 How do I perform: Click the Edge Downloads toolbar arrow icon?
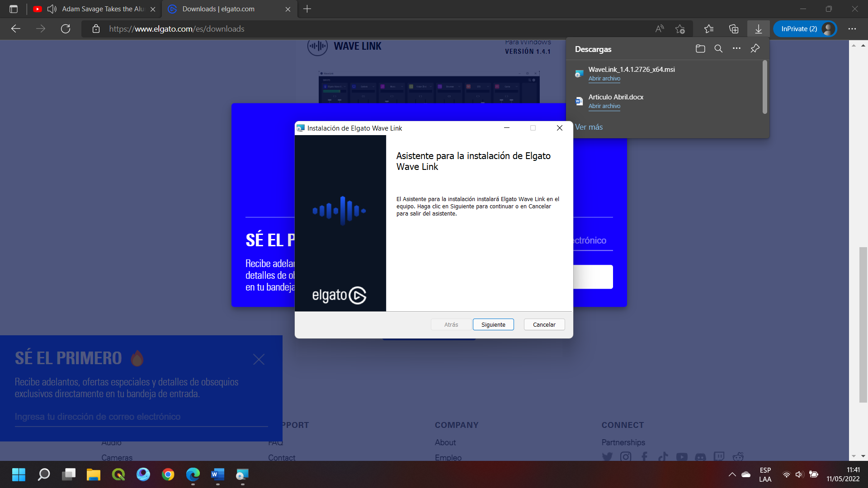click(x=758, y=29)
